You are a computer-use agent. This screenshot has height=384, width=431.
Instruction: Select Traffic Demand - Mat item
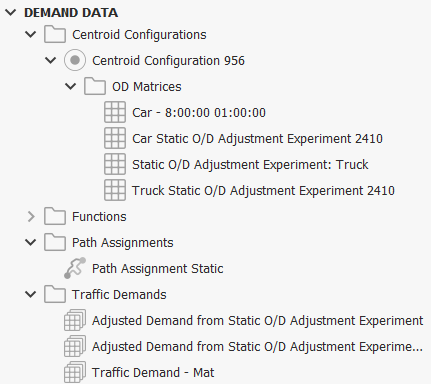coord(153,372)
